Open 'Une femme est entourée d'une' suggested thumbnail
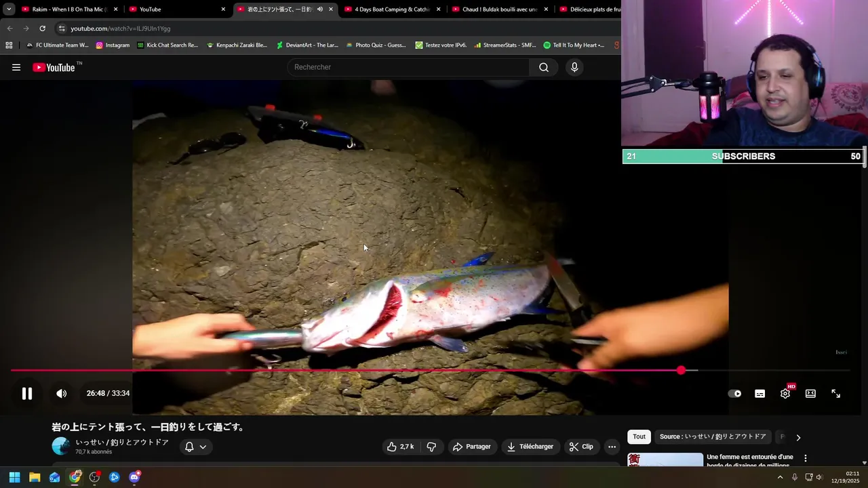Image resolution: width=868 pixels, height=488 pixels. pyautogui.click(x=665, y=460)
